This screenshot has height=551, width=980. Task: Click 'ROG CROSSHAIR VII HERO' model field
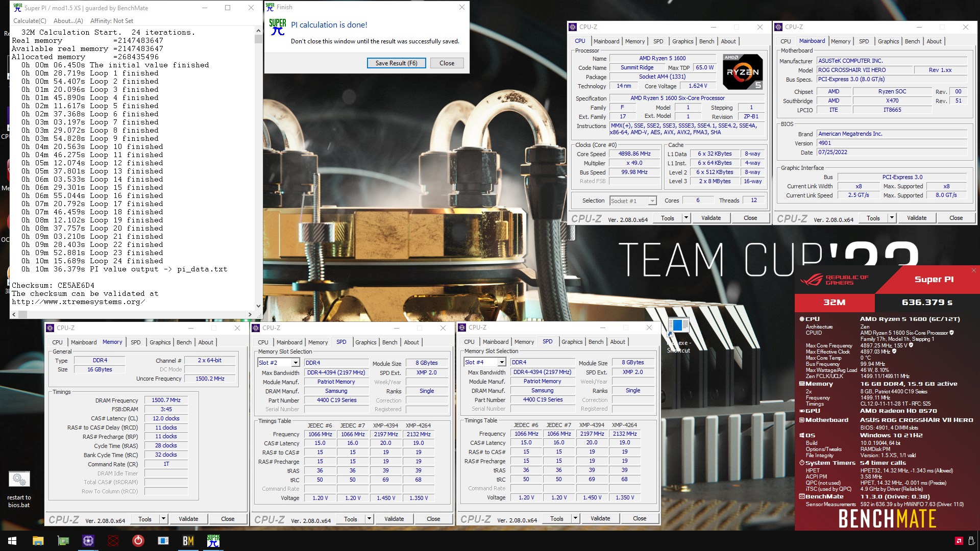pos(864,70)
